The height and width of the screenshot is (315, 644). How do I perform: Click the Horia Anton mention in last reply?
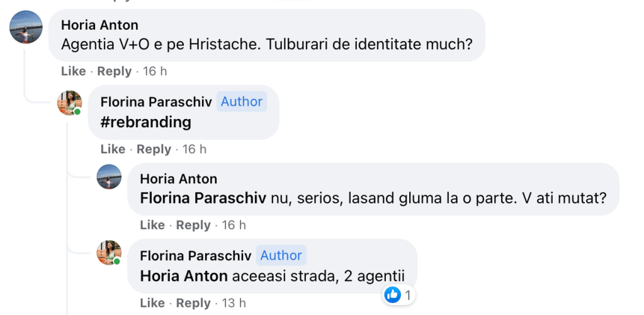pyautogui.click(x=184, y=276)
